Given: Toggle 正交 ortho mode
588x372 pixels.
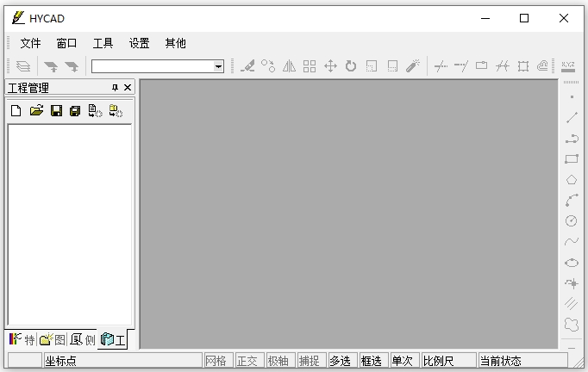Looking at the screenshot, I should point(250,361).
